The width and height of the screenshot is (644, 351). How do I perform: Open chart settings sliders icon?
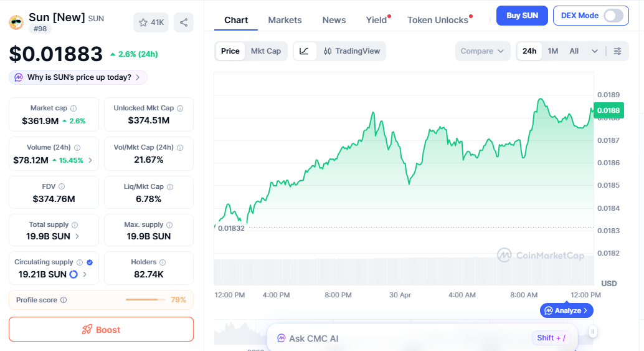pos(617,51)
